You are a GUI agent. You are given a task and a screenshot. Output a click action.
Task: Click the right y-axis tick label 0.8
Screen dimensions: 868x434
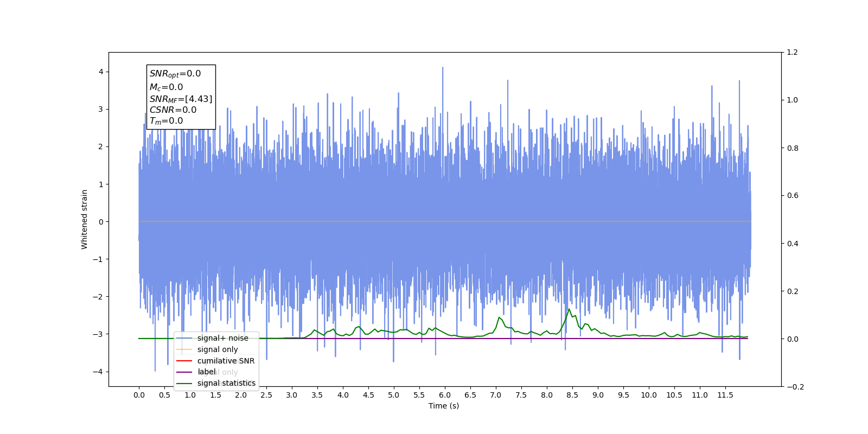[793, 148]
